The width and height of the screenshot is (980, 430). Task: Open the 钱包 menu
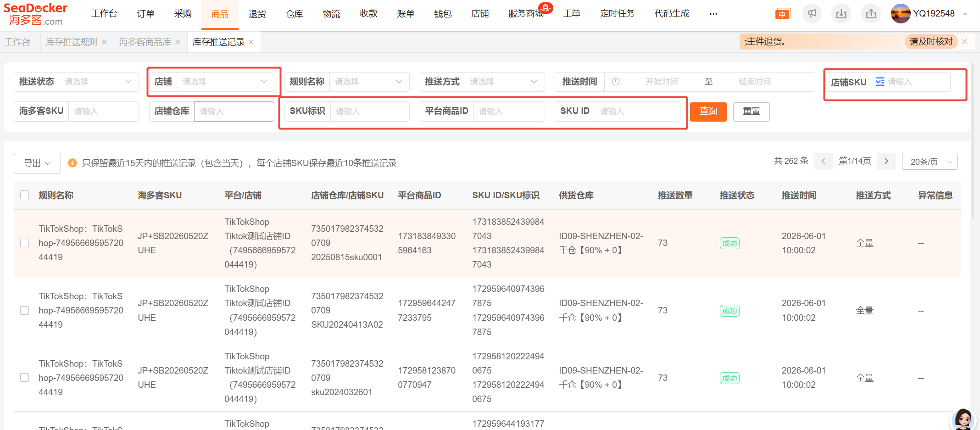(443, 14)
